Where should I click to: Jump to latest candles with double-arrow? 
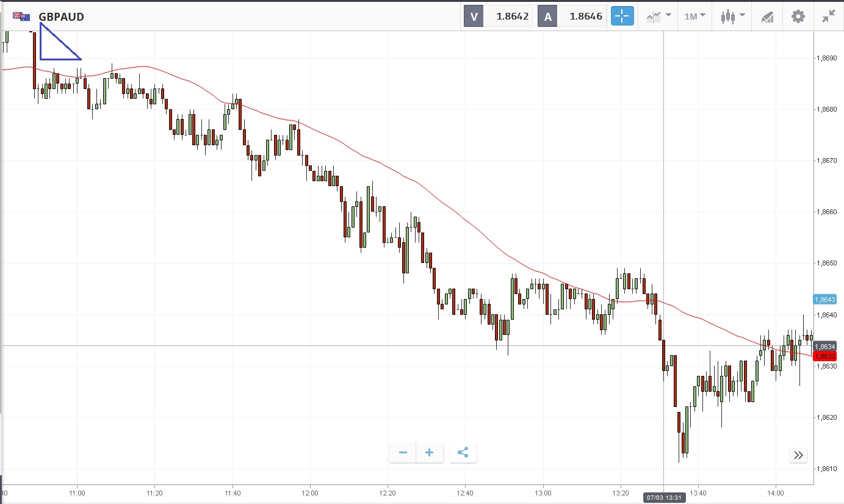798,455
